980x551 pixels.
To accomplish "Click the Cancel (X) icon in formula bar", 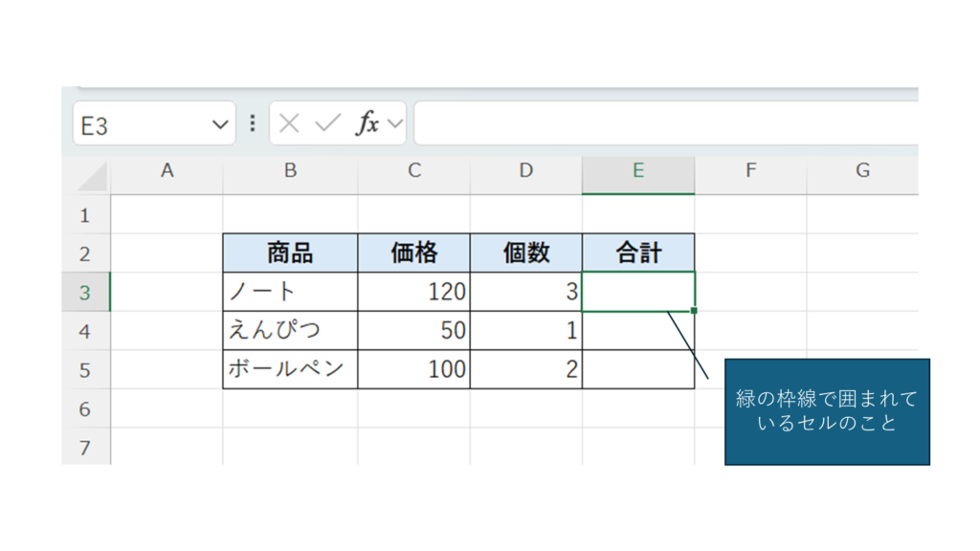I will (290, 123).
